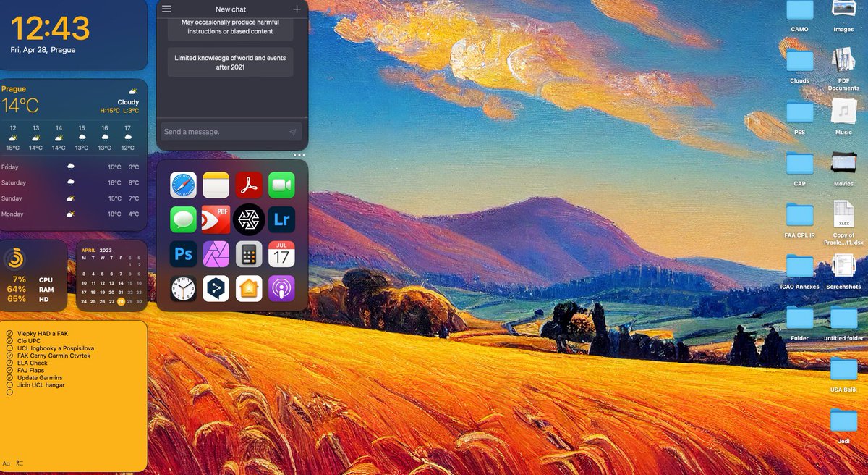
Task: Open the Messages app icon
Action: tap(183, 219)
